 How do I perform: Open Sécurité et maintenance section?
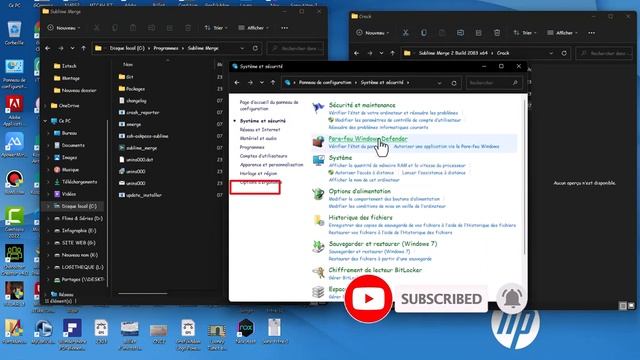click(362, 105)
